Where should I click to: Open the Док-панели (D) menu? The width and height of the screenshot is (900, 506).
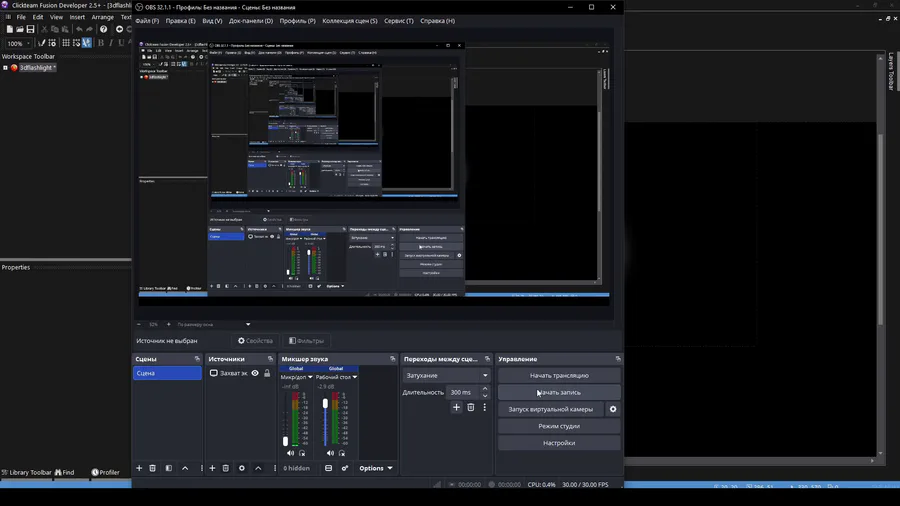(251, 21)
